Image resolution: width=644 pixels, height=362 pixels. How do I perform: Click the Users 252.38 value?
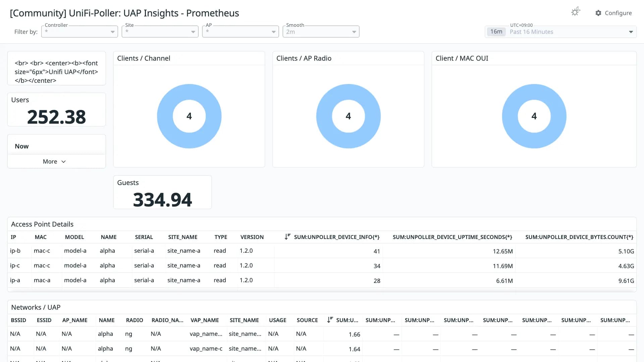pos(56,117)
